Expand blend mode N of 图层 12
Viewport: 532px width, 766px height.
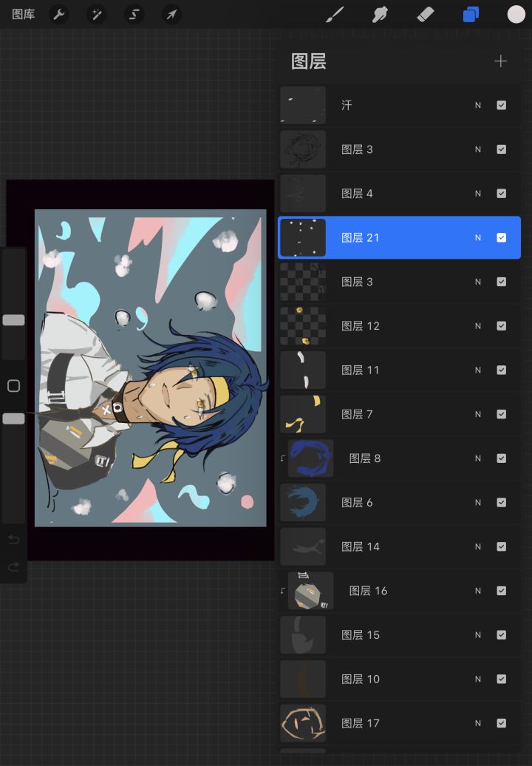[x=478, y=326]
